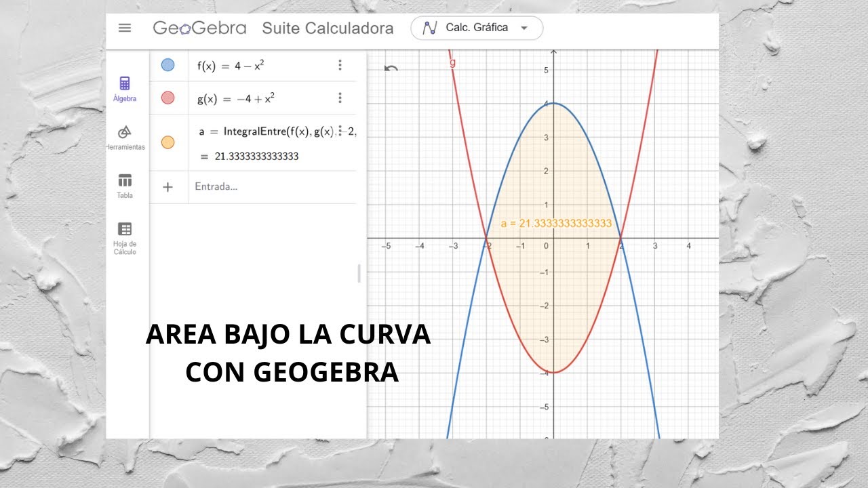This screenshot has width=868, height=488.
Task: Open the Hoja de Cálculo view
Action: pyautogui.click(x=125, y=239)
